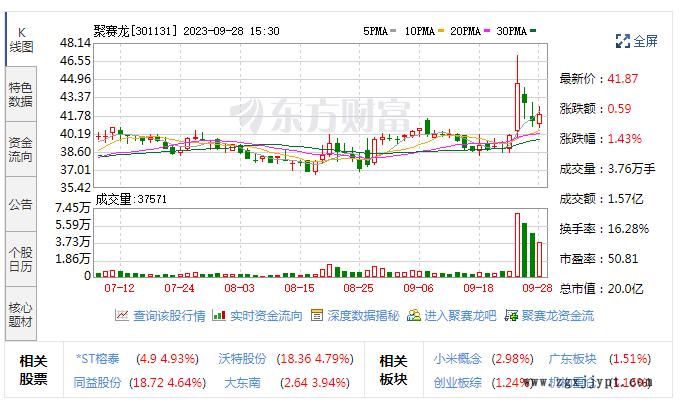Switch to the 个股日历 tab
This screenshot has width=680, height=404.
pyautogui.click(x=21, y=259)
